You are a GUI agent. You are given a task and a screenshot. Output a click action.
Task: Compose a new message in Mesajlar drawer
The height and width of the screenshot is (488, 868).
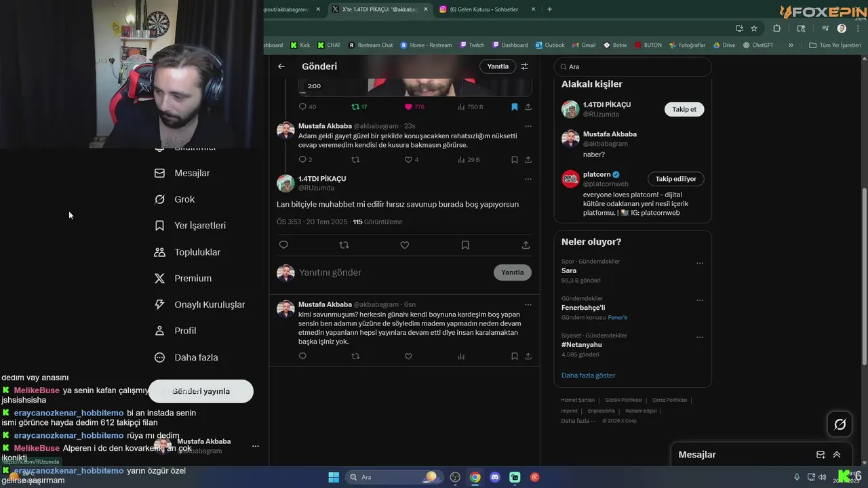(820, 455)
